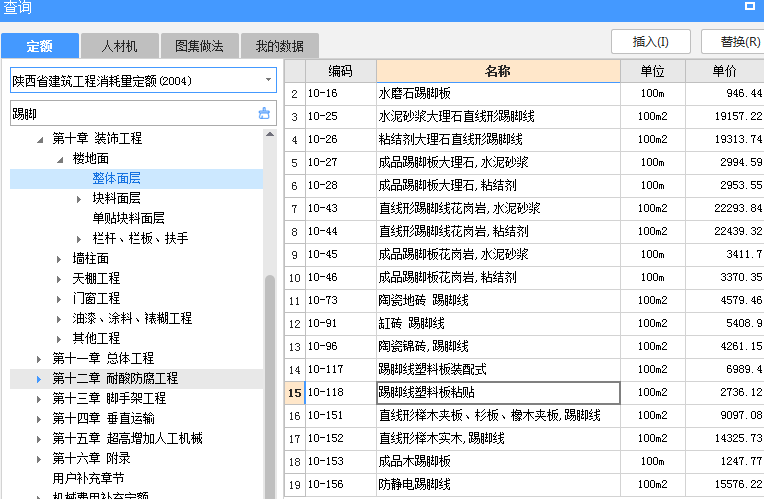Screen dimensions: 764x499
Task: Expand the 门窗工程 node
Action: (59, 299)
